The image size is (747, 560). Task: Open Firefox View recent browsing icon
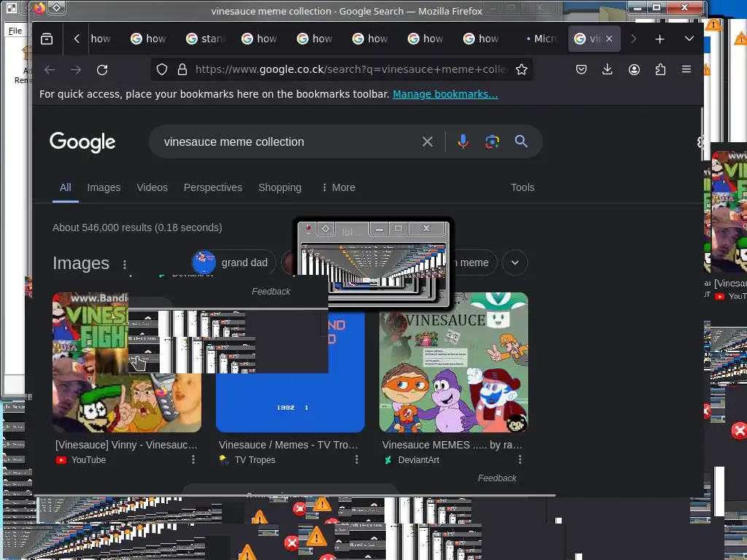pos(47,39)
